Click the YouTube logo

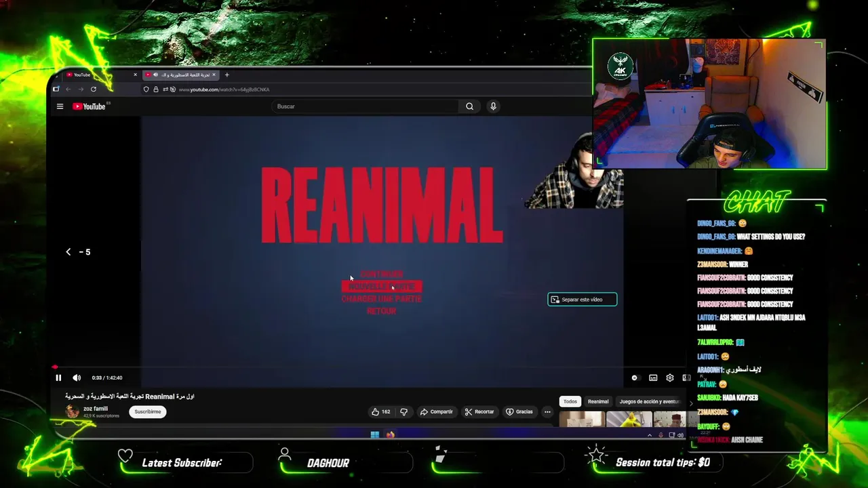[90, 106]
